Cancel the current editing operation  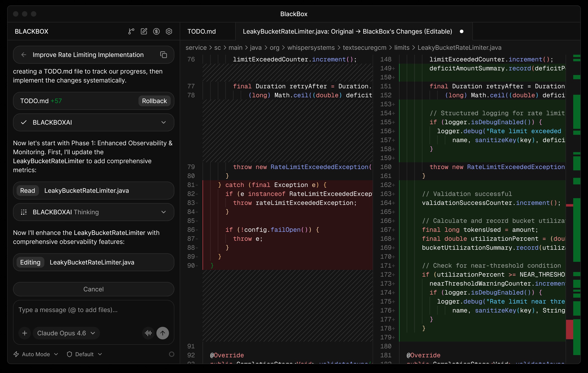pyautogui.click(x=93, y=289)
